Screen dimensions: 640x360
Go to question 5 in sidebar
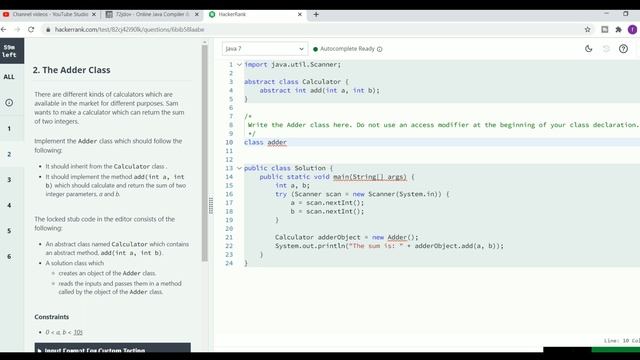[9, 231]
